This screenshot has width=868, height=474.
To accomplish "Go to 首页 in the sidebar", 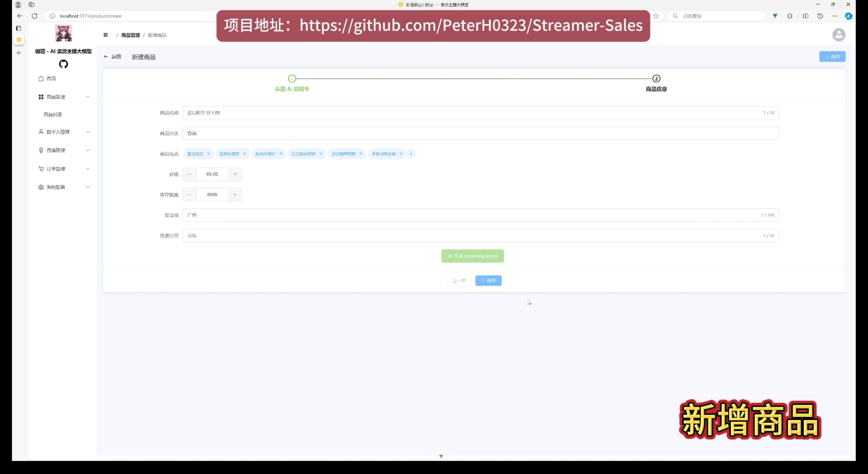I will tap(51, 78).
